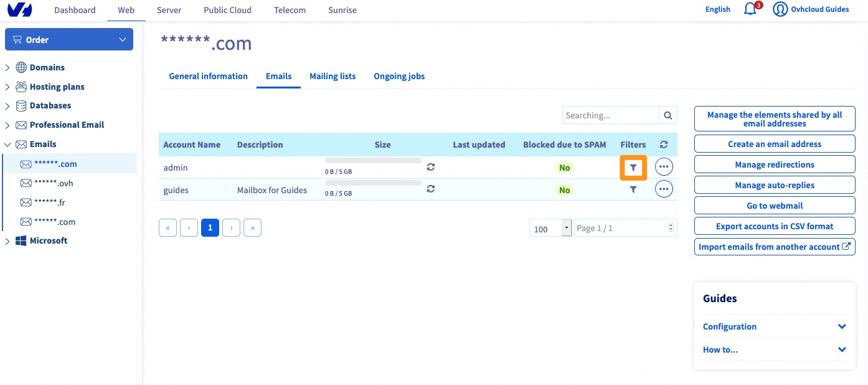Click the Page 1 / 1 stepper
The image size is (868, 385).
pyautogui.click(x=670, y=228)
